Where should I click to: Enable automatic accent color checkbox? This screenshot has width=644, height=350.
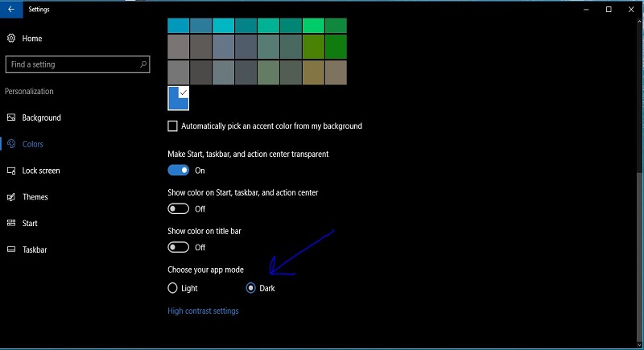tap(172, 126)
